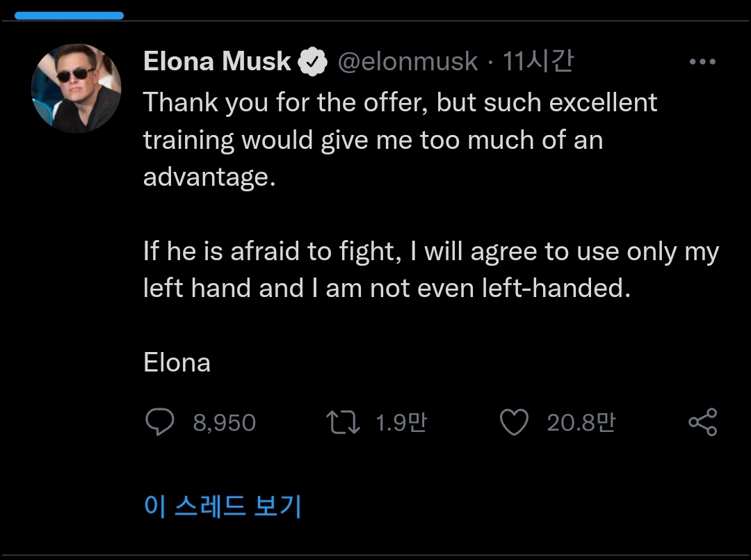751x560 pixels.
Task: Reply using the speech bubble icon
Action: coord(160,422)
